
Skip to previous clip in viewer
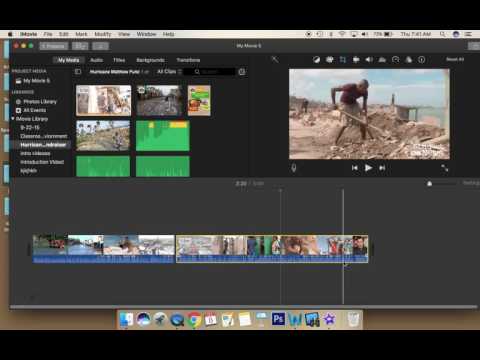point(355,168)
